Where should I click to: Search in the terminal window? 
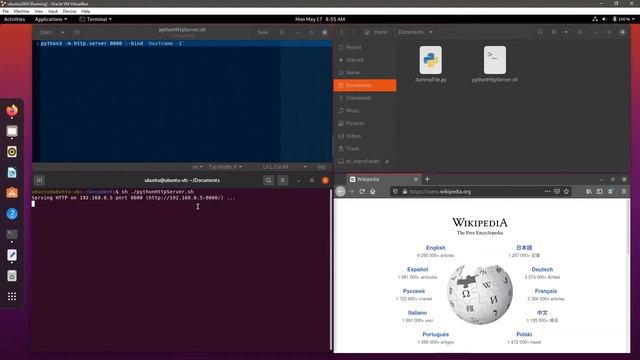point(269,180)
